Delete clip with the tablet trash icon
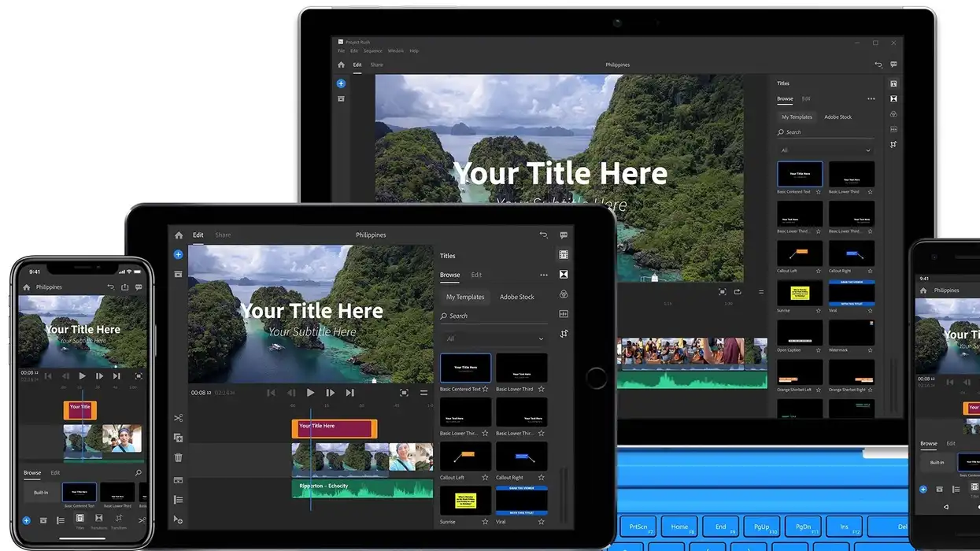Screen dimensions: 980x551 178,457
